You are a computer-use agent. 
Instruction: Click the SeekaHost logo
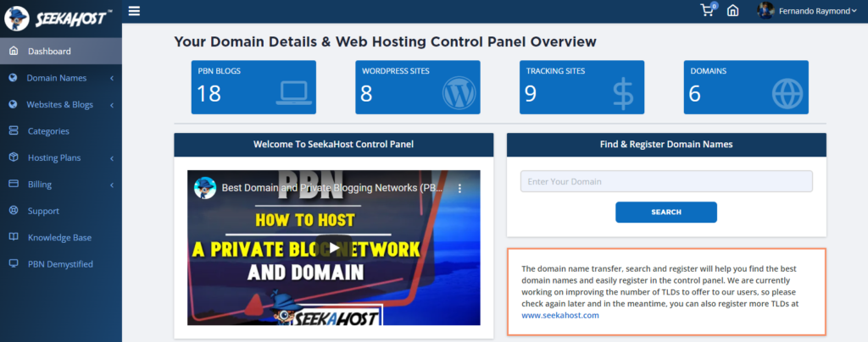pos(59,16)
